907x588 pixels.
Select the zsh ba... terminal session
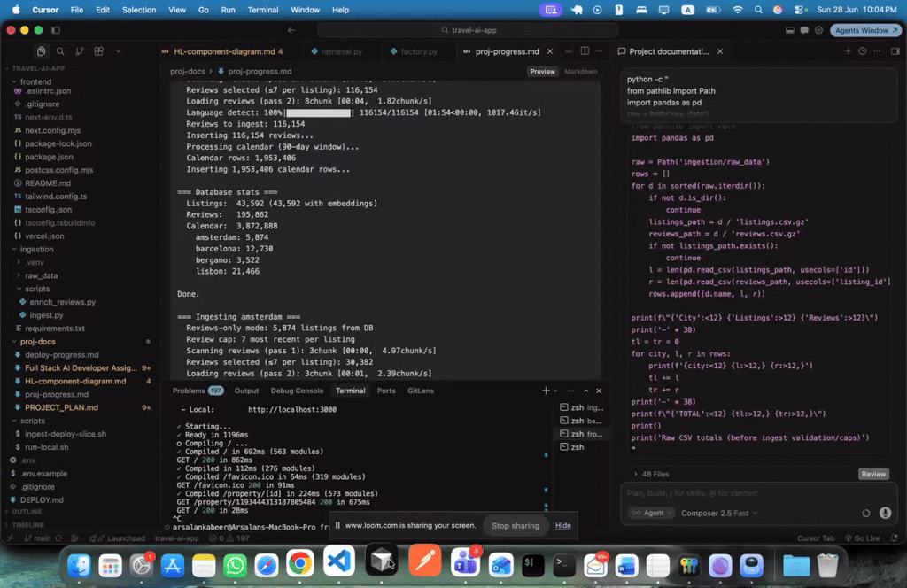581,421
